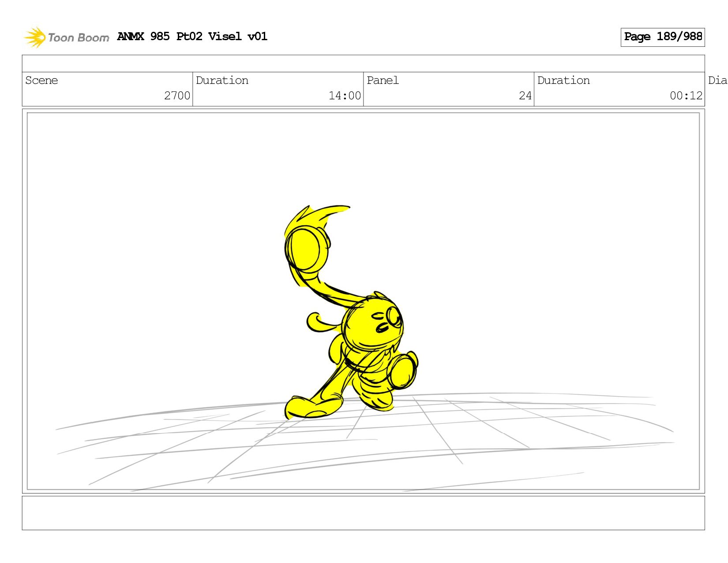Viewport: 728px width, 563px height.
Task: Select the title text 'ANMX 985 Pt02 Visel v01'
Action: 192,36
